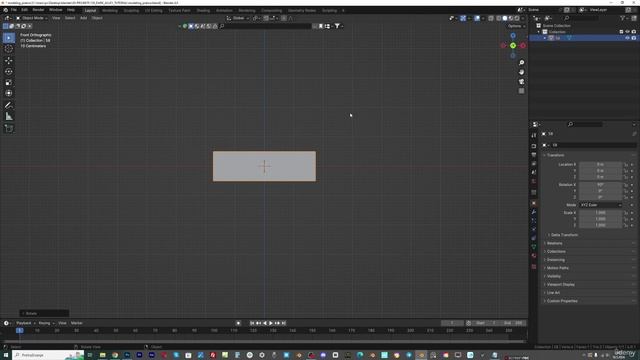The width and height of the screenshot is (640, 360).
Task: Click the Location X value field
Action: point(600,164)
